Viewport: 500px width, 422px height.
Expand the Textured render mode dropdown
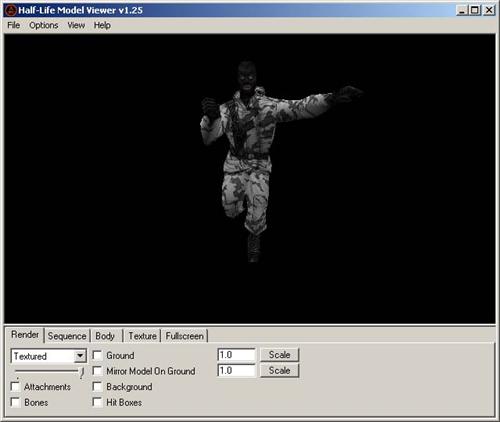(x=80, y=356)
